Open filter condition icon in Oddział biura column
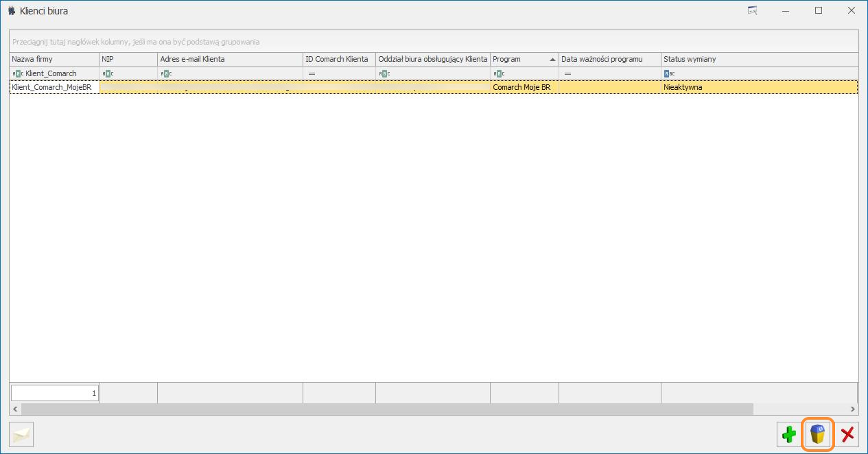The width and height of the screenshot is (868, 454). point(384,73)
